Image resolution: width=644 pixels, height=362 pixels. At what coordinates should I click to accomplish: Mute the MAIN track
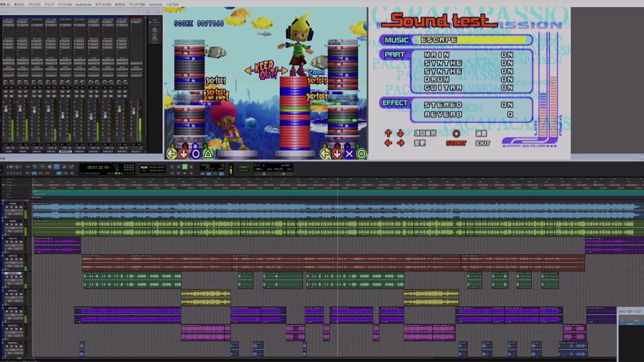tap(21, 207)
